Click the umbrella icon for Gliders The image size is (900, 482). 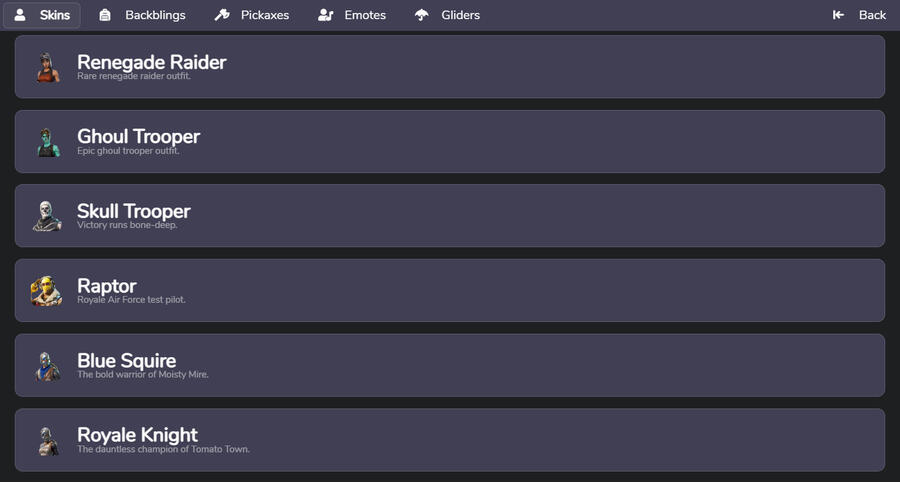(x=422, y=15)
